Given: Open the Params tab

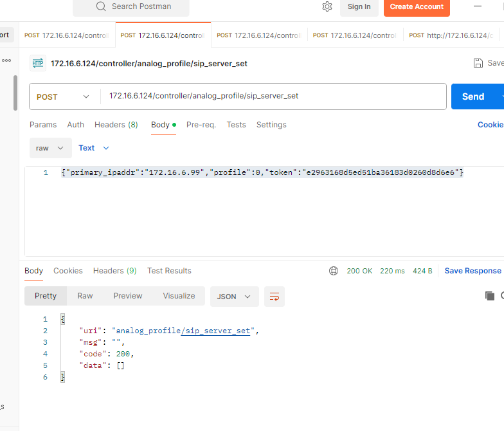Looking at the screenshot, I should pyautogui.click(x=43, y=125).
